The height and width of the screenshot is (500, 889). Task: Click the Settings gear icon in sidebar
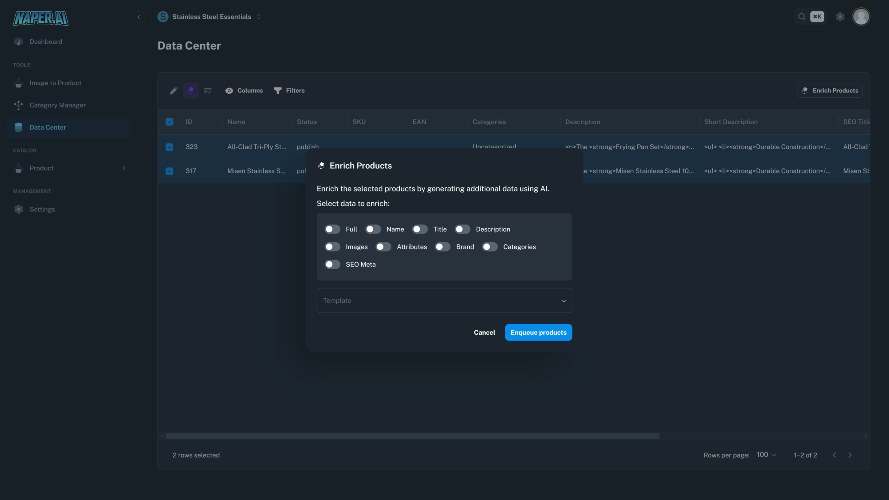18,209
